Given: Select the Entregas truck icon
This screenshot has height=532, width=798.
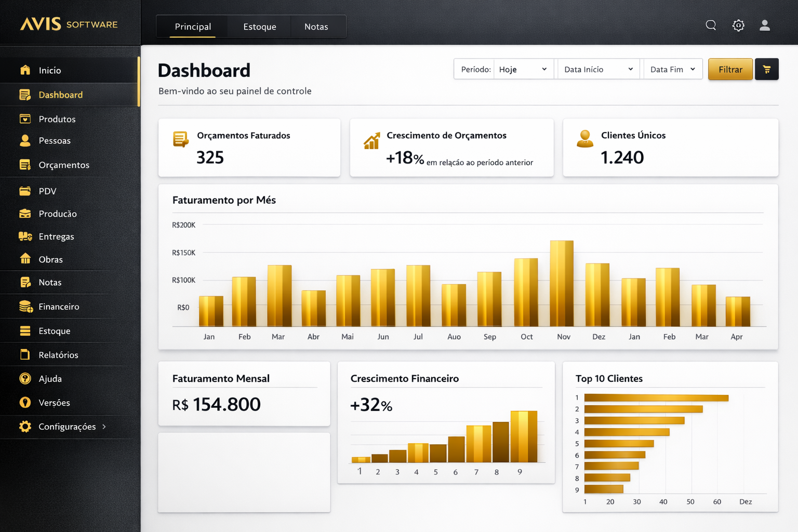Looking at the screenshot, I should [x=25, y=236].
